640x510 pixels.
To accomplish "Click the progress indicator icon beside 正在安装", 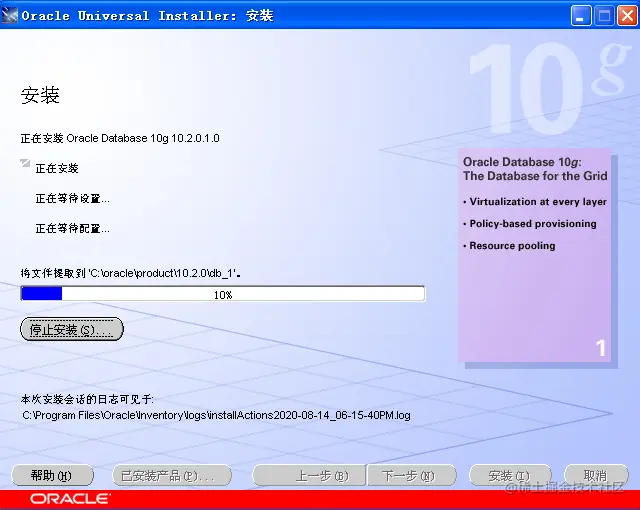I will click(x=25, y=164).
